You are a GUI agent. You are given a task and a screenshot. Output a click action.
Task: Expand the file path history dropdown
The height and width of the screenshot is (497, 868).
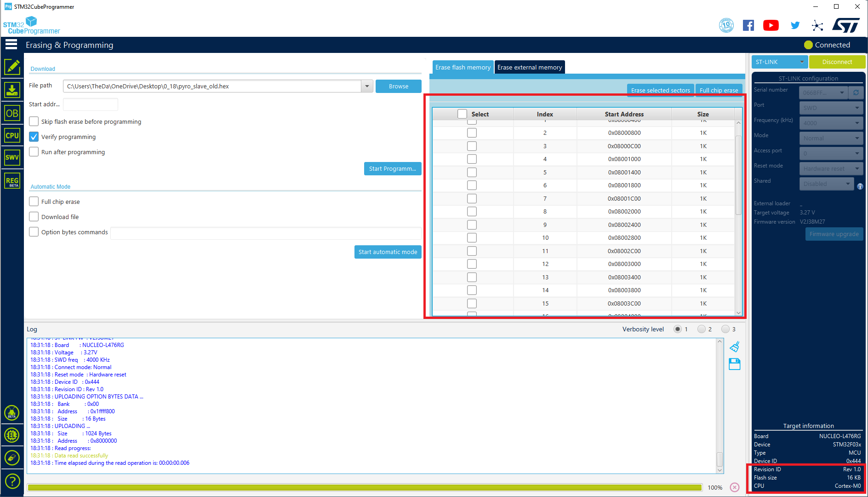(367, 86)
